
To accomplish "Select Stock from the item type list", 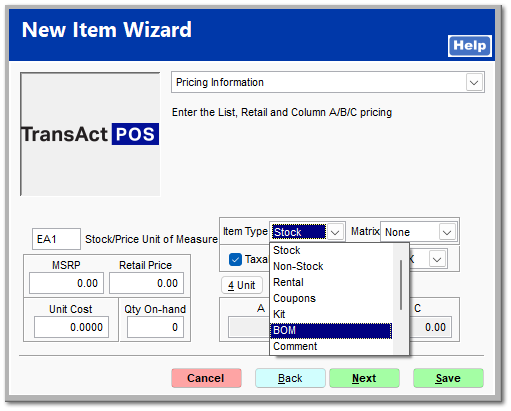I will [x=331, y=250].
